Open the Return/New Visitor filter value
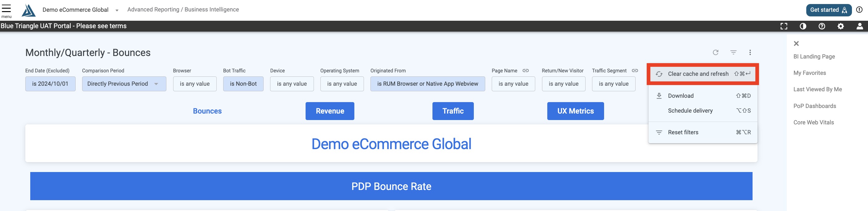 (563, 84)
